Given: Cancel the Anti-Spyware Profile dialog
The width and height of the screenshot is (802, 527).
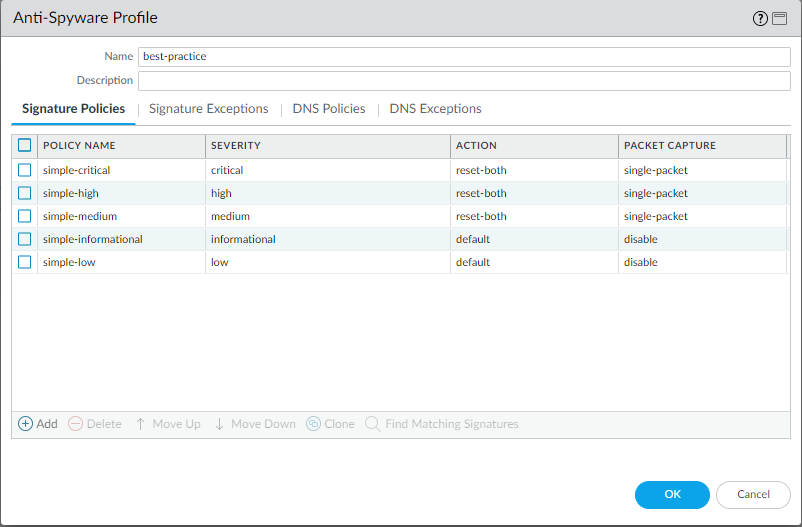Looking at the screenshot, I should [x=753, y=494].
